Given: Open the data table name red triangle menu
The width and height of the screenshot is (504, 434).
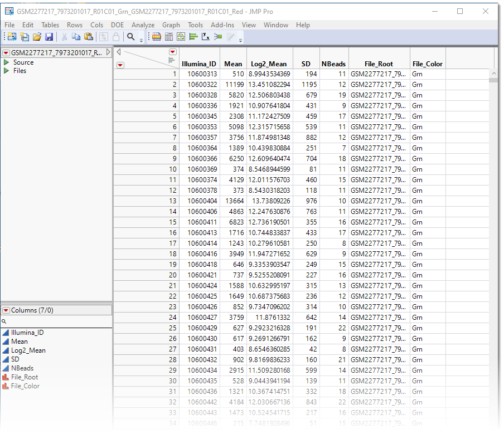Looking at the screenshot, I should [x=6, y=53].
